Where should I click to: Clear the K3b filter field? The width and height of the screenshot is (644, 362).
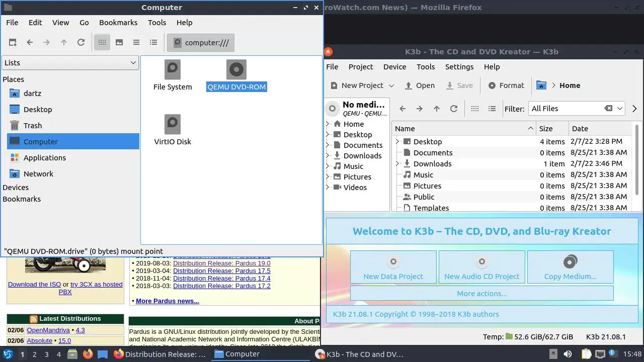608,109
